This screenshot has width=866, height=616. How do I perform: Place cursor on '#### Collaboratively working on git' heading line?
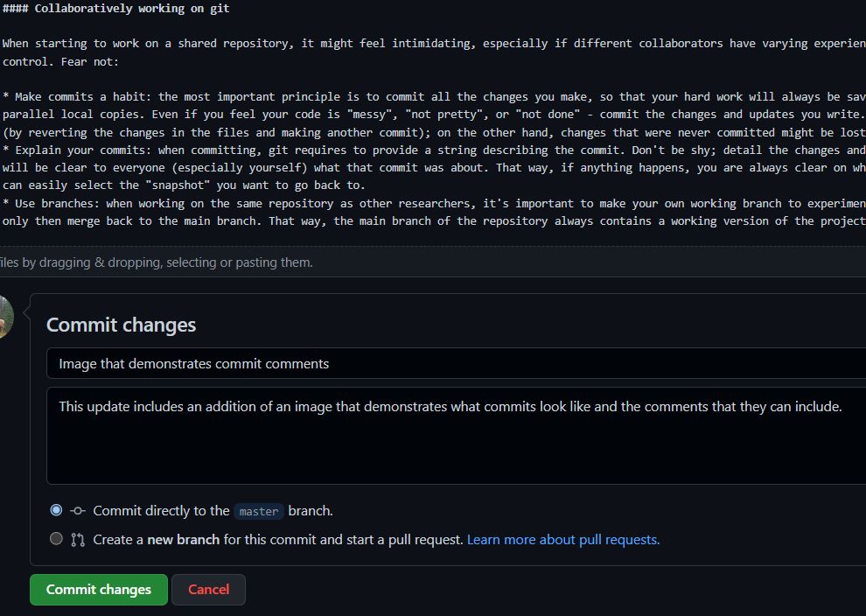pos(116,8)
